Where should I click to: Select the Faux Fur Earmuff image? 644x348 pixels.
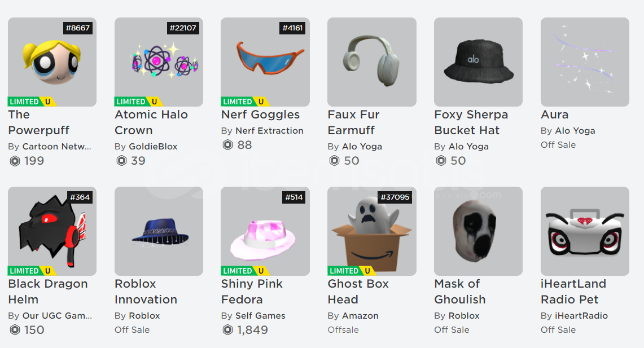[372, 62]
